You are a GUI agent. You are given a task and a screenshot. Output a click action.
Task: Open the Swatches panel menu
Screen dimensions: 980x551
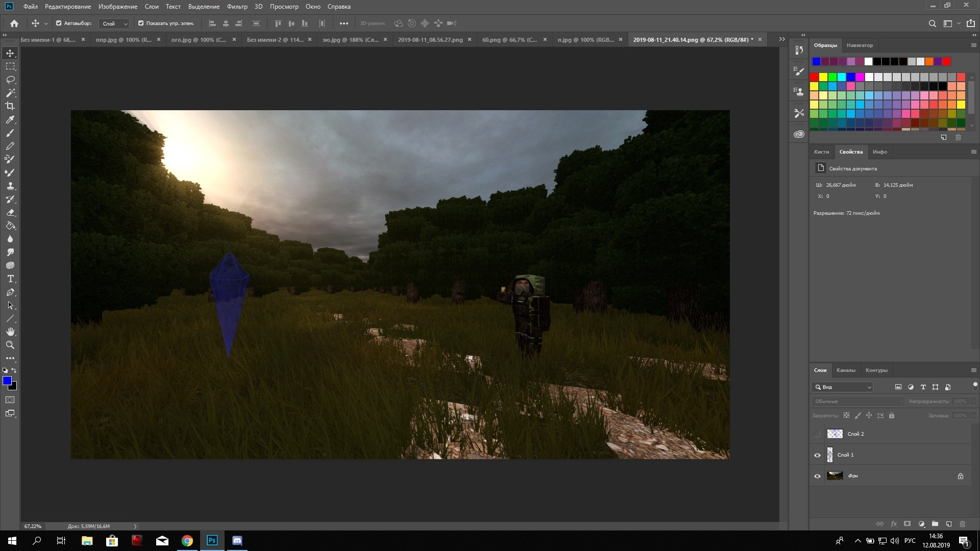point(973,45)
